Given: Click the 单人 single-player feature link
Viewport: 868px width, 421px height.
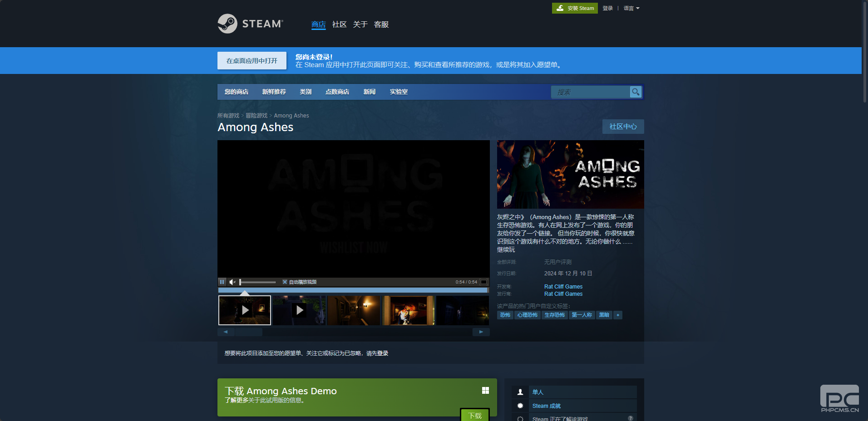Looking at the screenshot, I should (x=538, y=392).
